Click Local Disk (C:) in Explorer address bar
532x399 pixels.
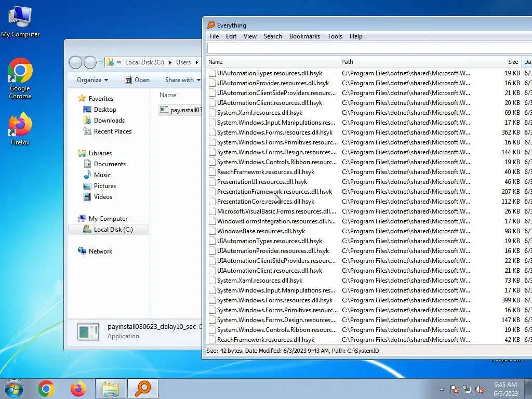[144, 62]
